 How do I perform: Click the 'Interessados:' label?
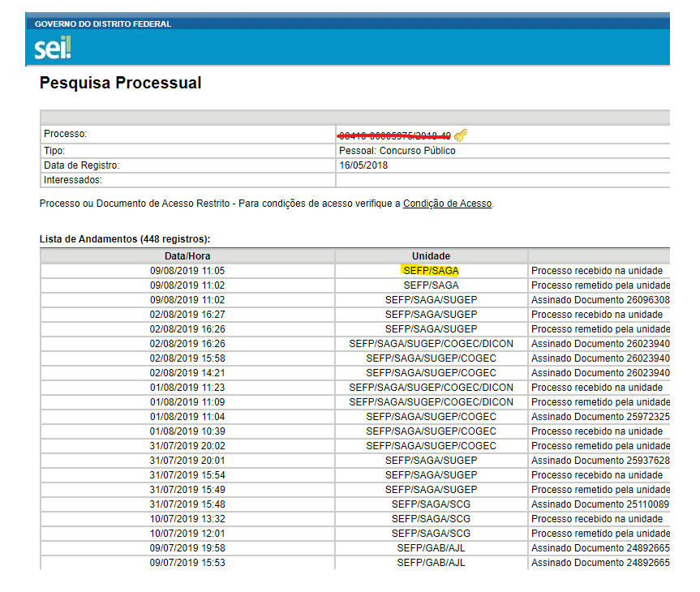point(73,180)
